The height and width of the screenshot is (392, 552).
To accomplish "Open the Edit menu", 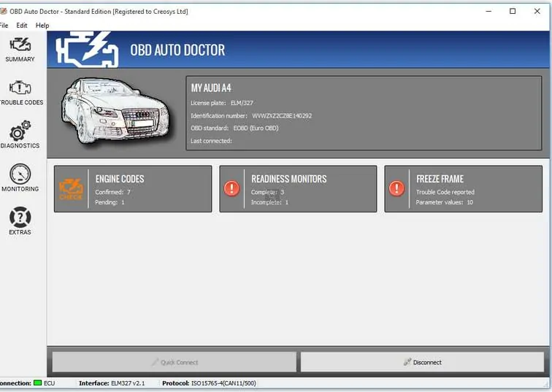I will (x=21, y=26).
